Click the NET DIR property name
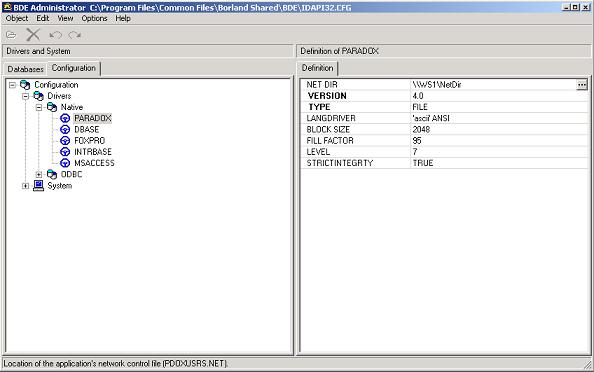 pos(322,85)
